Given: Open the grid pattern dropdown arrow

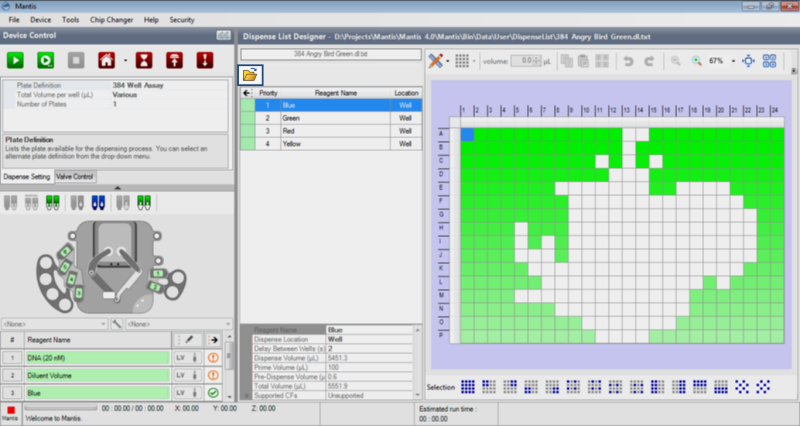Looking at the screenshot, I should pos(473,62).
